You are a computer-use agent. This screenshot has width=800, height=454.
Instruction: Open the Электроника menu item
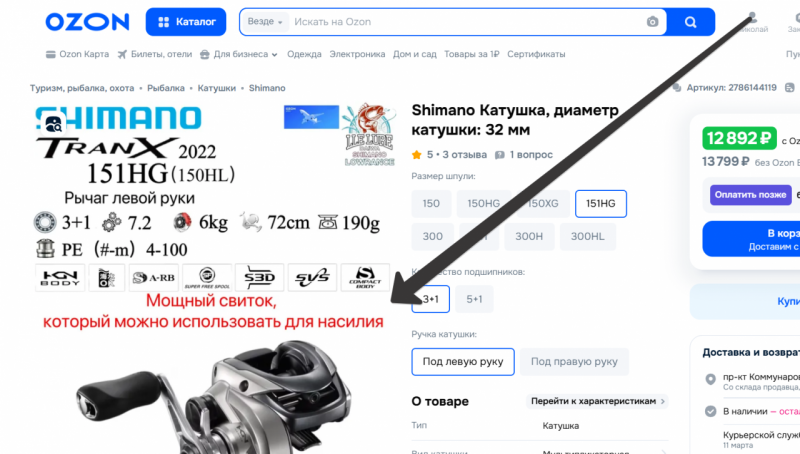pos(357,54)
